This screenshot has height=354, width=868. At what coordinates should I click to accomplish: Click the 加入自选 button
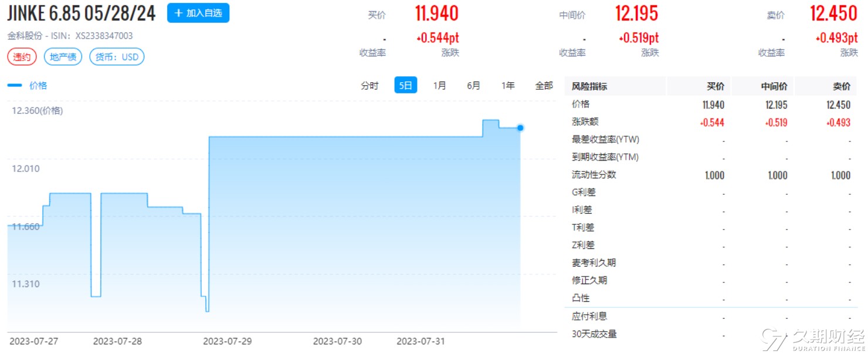click(x=198, y=13)
